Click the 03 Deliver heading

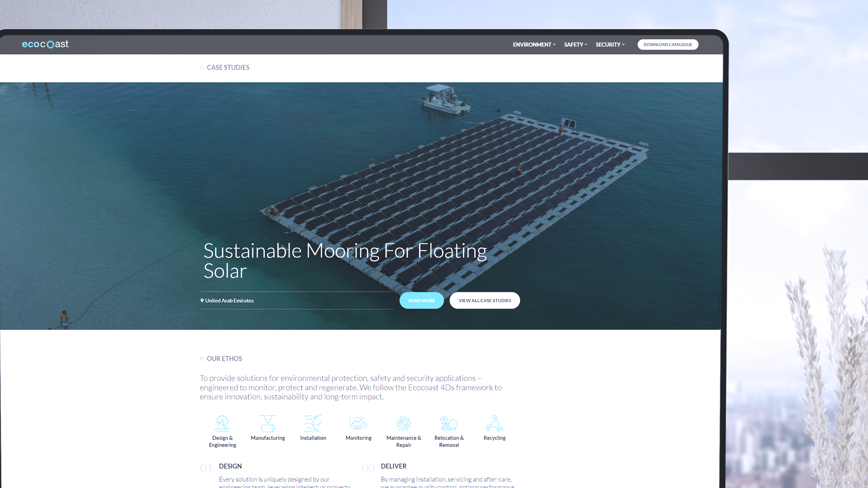pos(393,466)
